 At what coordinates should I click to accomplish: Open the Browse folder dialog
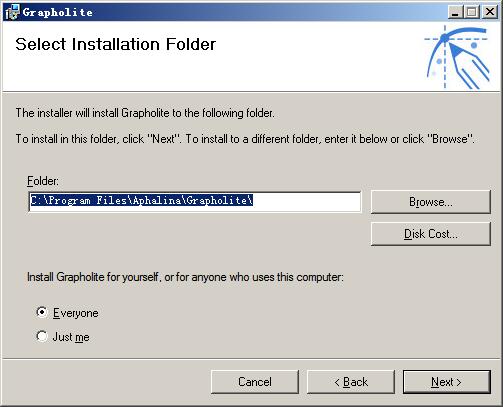pyautogui.click(x=431, y=202)
